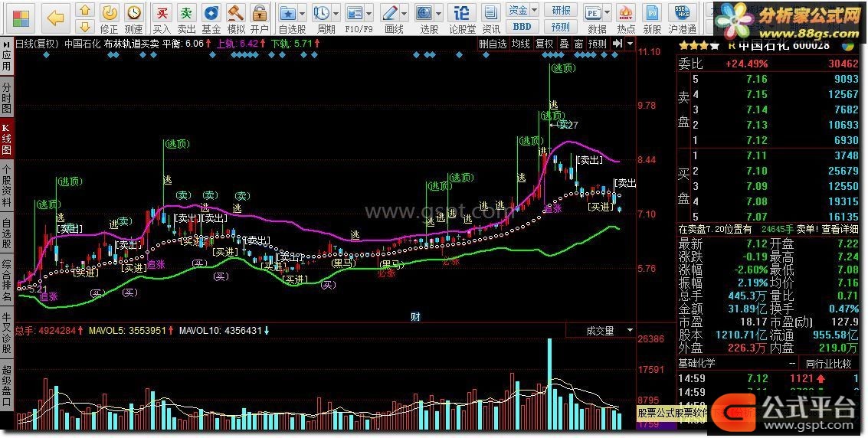Open the 数据 PE data icon
Screen dimensions: 868x438
coord(593,13)
